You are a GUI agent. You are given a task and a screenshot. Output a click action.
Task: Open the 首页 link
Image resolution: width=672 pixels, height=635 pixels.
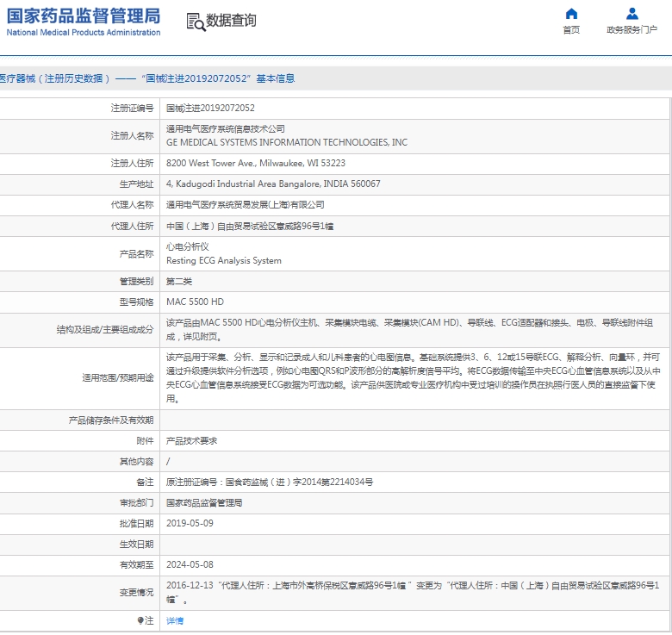(x=571, y=29)
